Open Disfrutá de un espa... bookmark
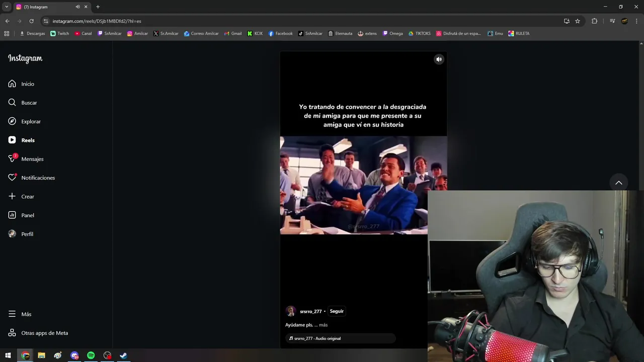 point(458,34)
